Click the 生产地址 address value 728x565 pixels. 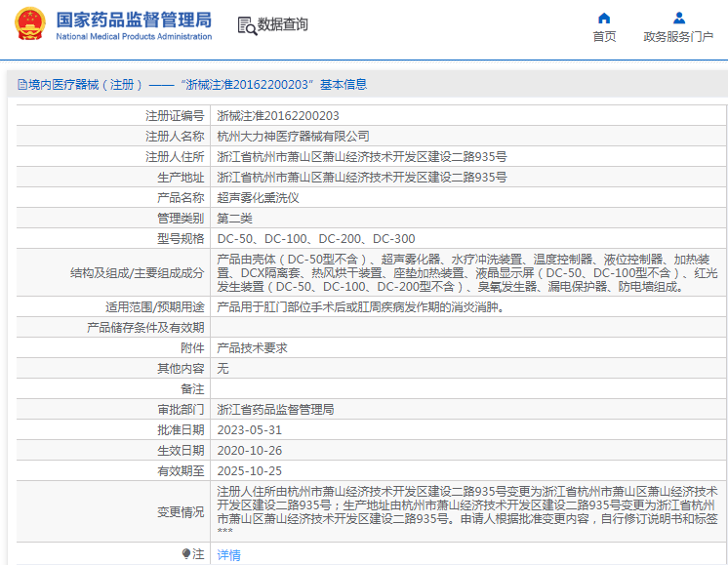362,177
